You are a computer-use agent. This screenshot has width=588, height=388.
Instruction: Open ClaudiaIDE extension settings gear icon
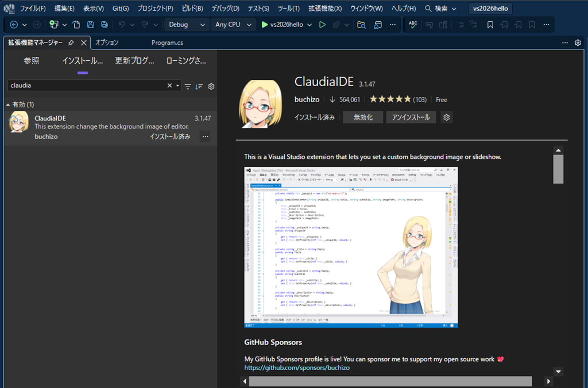point(446,117)
